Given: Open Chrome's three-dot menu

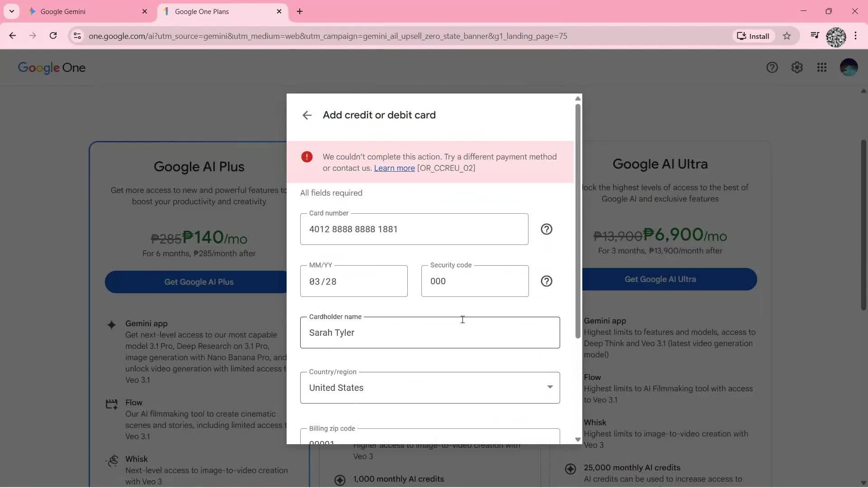Looking at the screenshot, I should point(856,36).
